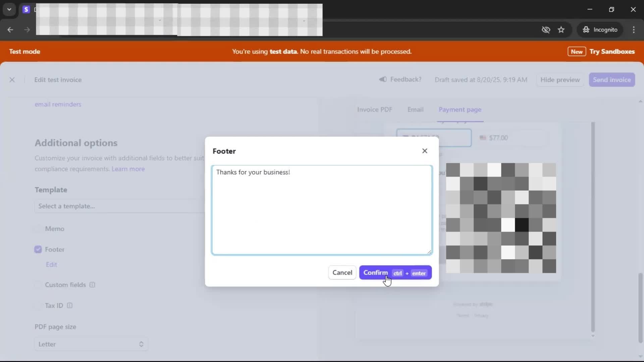Screen dimensions: 644x362
Task: Toggle the Footer checkbox
Action: pyautogui.click(x=38, y=249)
